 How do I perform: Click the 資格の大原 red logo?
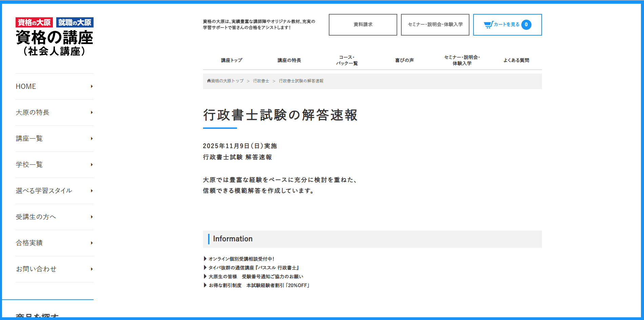pyautogui.click(x=34, y=22)
